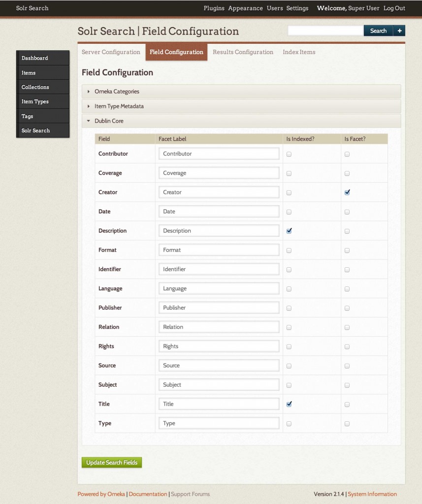Uncheck Is Facet for Creator
The width and height of the screenshot is (422, 504).
[347, 192]
